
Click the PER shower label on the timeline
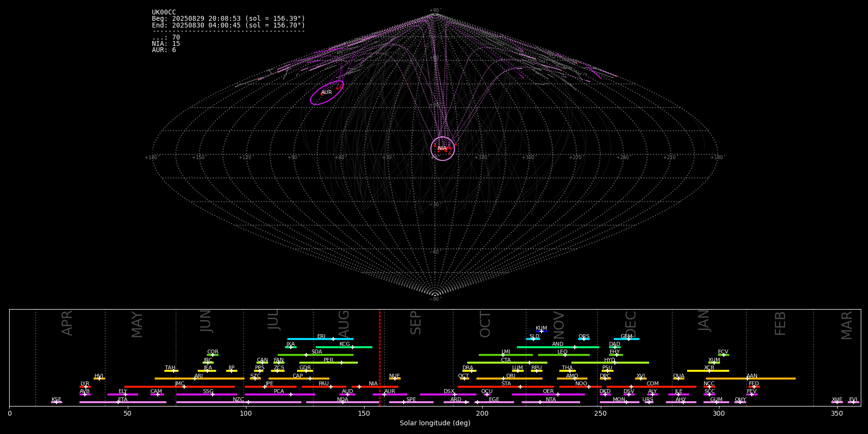point(328,360)
